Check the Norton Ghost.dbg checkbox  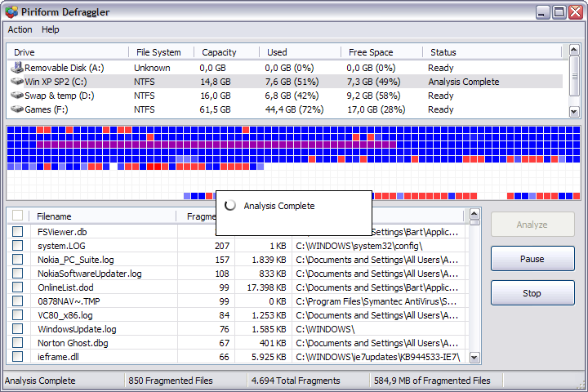(18, 342)
